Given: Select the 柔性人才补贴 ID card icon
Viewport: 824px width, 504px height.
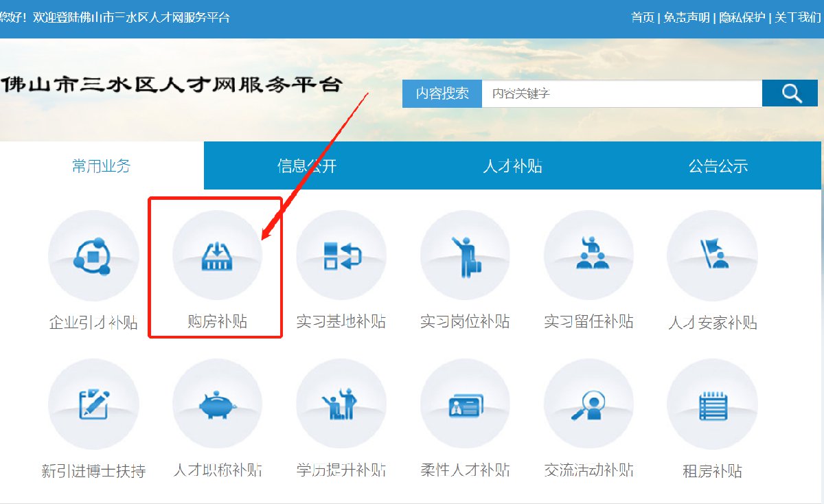Looking at the screenshot, I should pos(465,404).
